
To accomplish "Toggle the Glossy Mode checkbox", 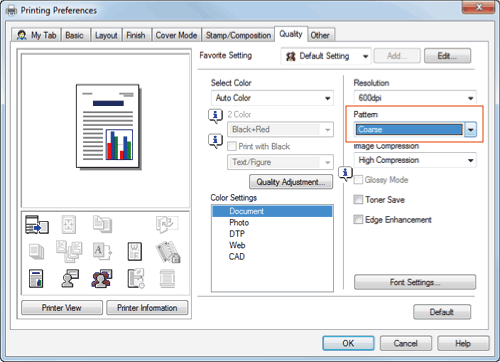I will [358, 180].
